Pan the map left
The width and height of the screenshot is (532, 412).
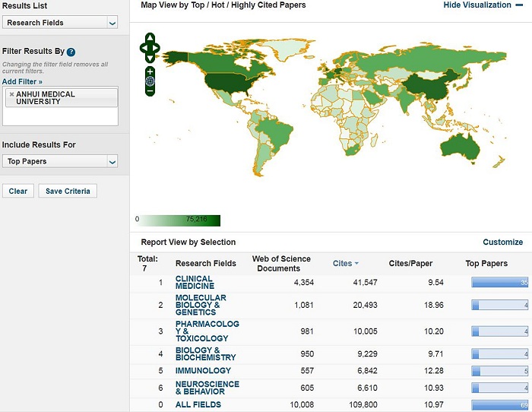[144, 48]
